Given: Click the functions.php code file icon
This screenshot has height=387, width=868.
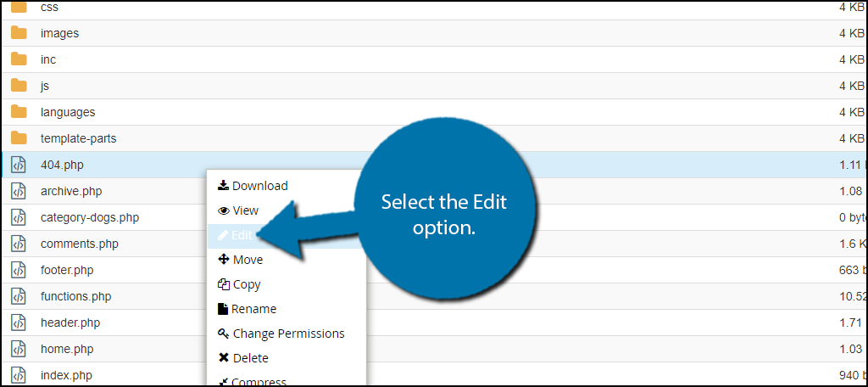Looking at the screenshot, I should (x=19, y=297).
